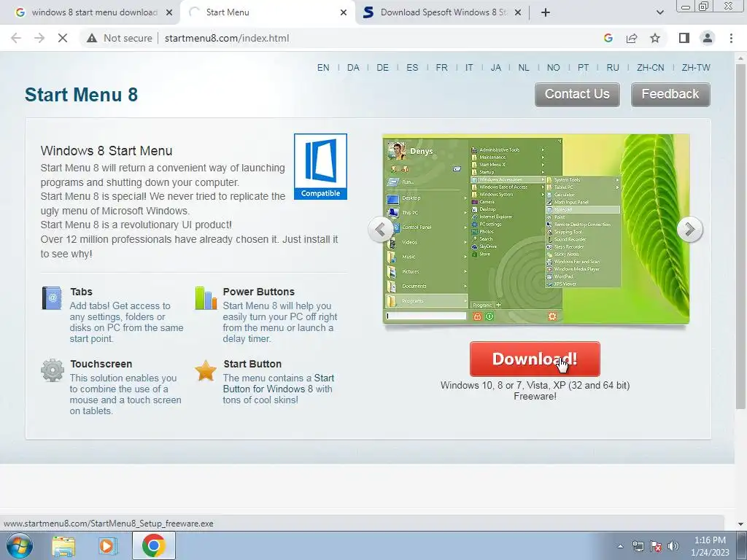Switch site language to NO
This screenshot has width=747, height=560.
553,68
